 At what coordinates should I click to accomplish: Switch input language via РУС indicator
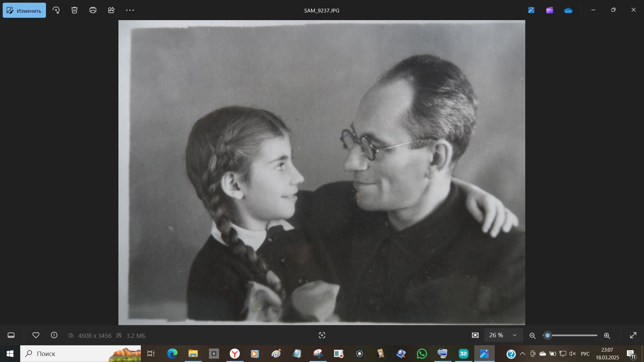pos(585,354)
